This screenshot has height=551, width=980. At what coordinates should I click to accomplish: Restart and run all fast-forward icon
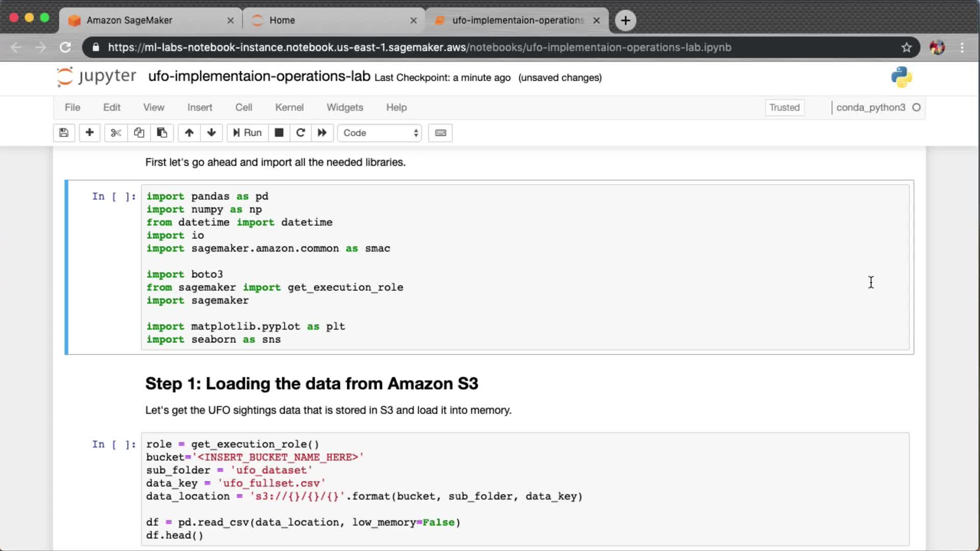[322, 133]
